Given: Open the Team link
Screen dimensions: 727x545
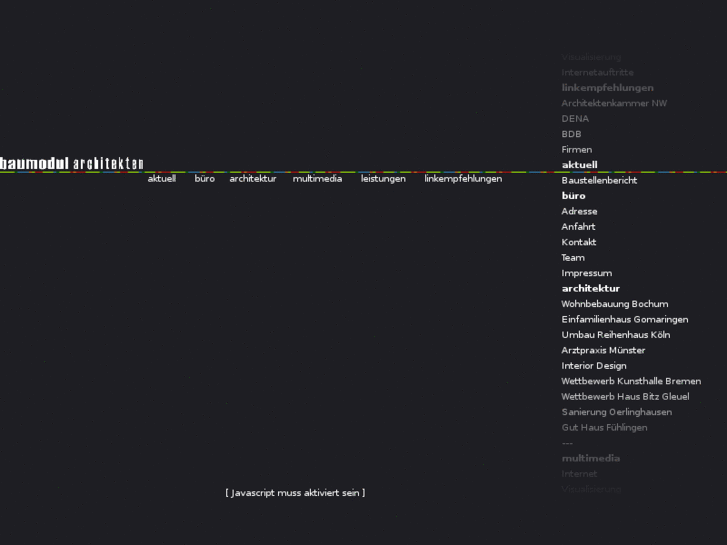Looking at the screenshot, I should tap(573, 257).
